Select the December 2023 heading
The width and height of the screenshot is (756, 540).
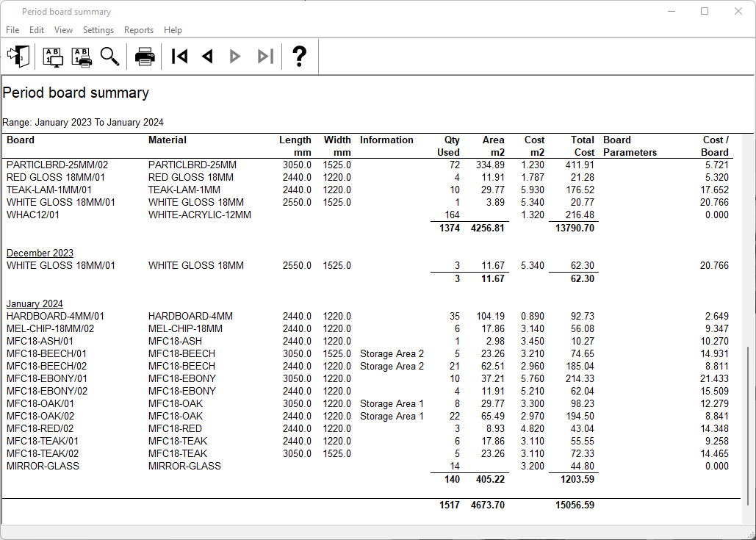tap(40, 253)
